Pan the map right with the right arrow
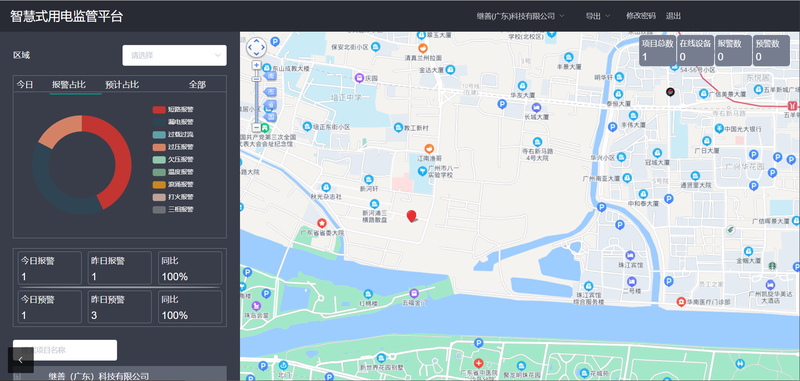This screenshot has height=381, width=800. (263, 47)
